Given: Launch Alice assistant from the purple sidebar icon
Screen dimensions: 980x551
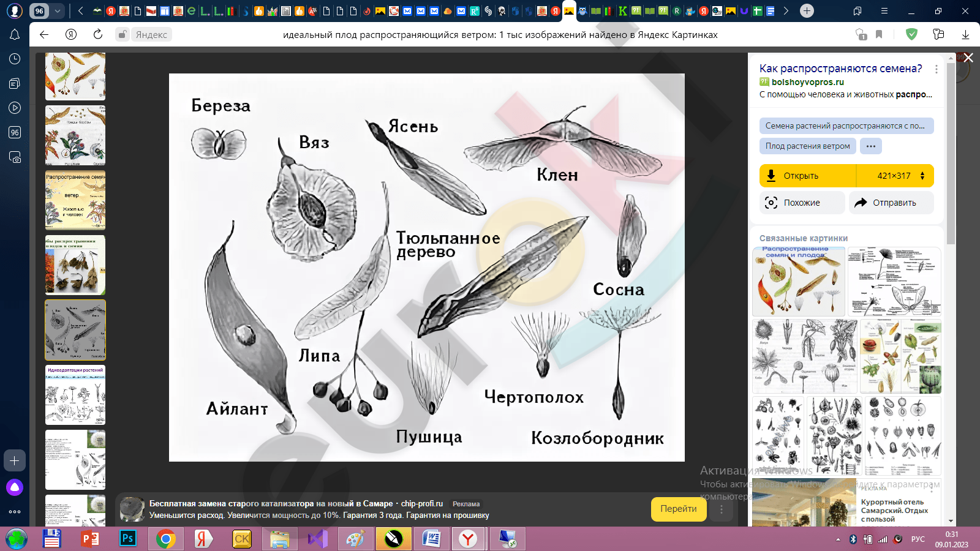Looking at the screenshot, I should point(15,487).
